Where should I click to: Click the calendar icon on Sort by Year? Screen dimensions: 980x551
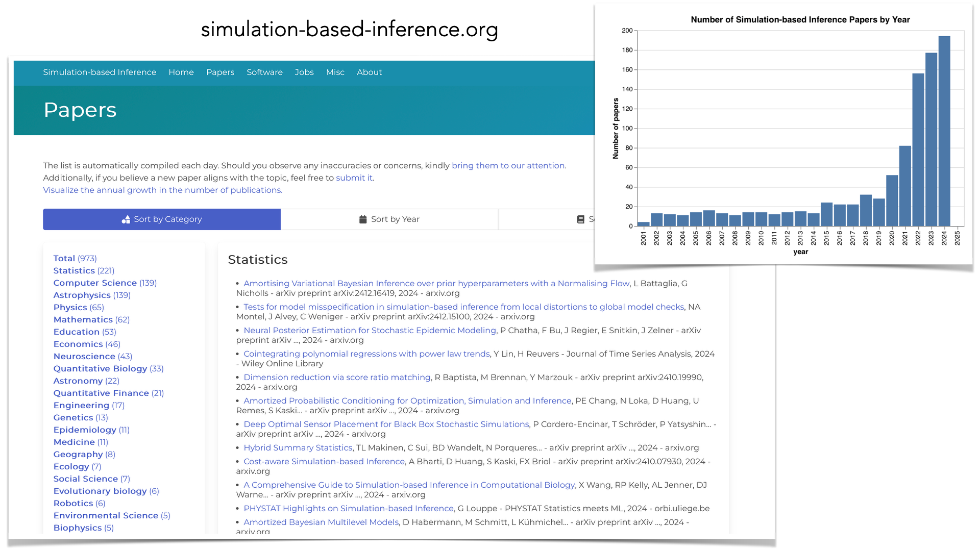(363, 219)
